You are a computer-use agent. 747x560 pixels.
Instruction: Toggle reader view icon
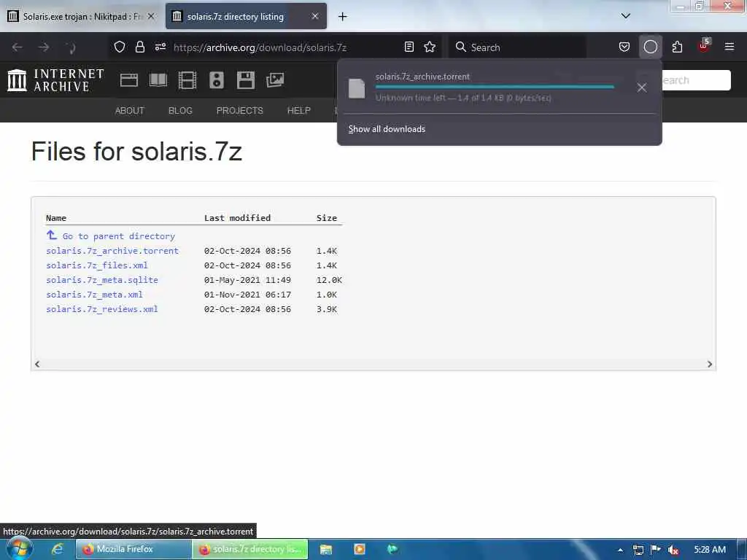(x=409, y=47)
